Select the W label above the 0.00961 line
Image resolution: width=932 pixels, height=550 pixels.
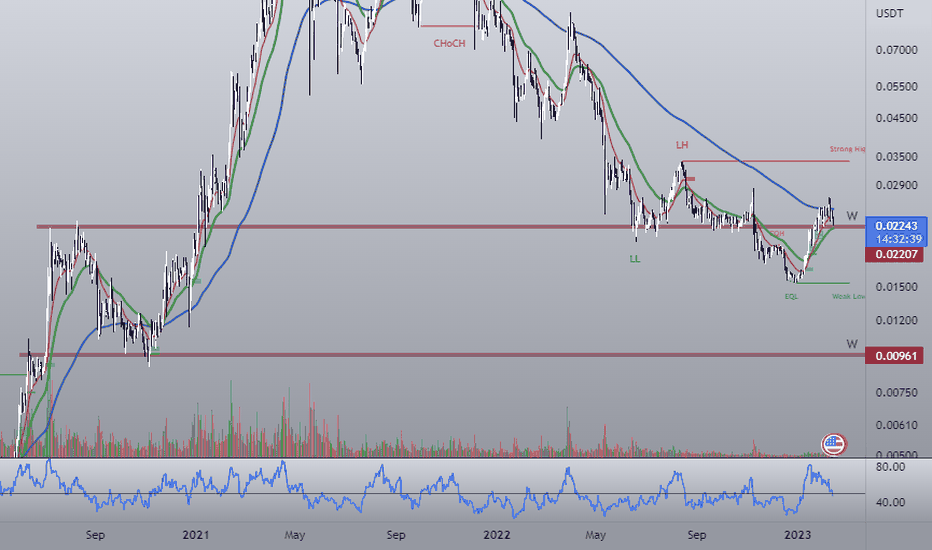[852, 344]
